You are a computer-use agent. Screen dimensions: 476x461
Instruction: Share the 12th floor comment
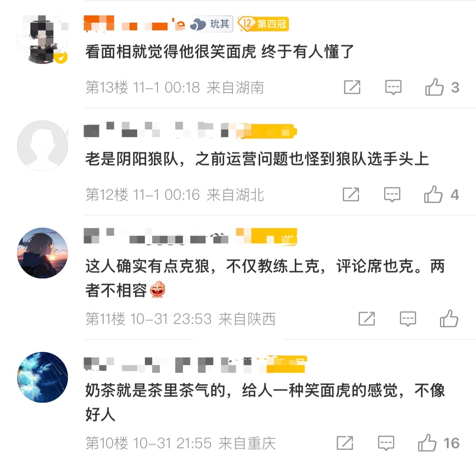(x=351, y=195)
